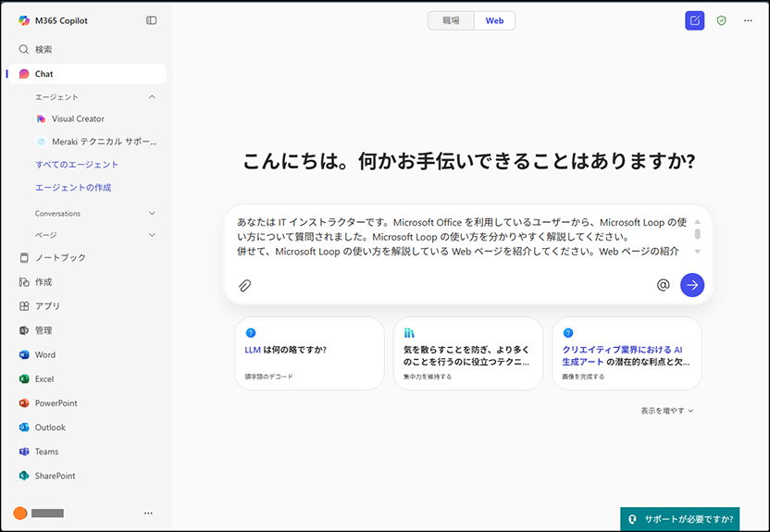Open アプリ label in sidebar
This screenshot has width=770, height=532.
click(47, 306)
